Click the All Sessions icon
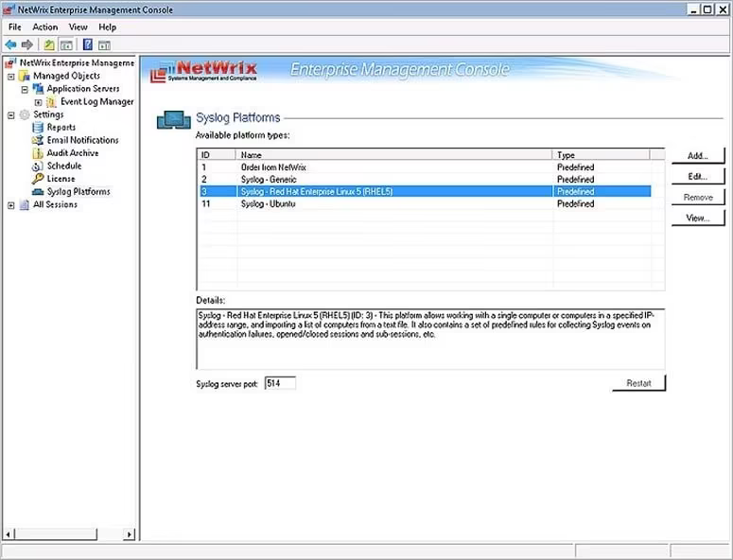The width and height of the screenshot is (733, 560). (25, 204)
